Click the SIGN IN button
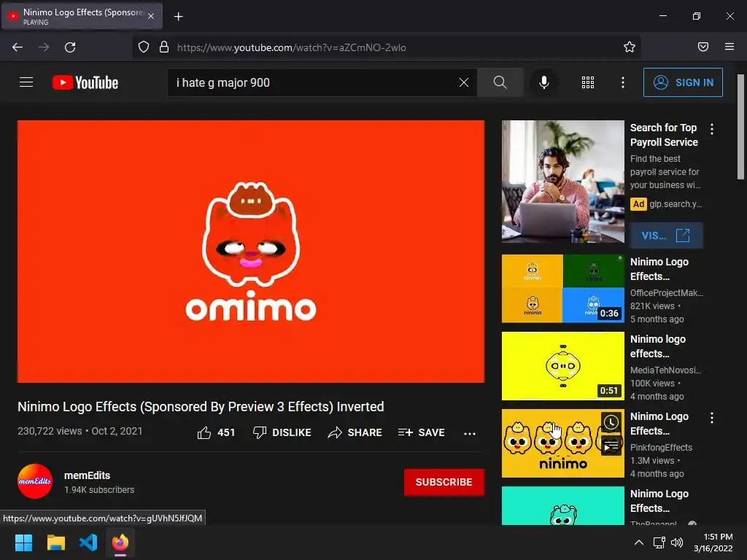 [683, 82]
